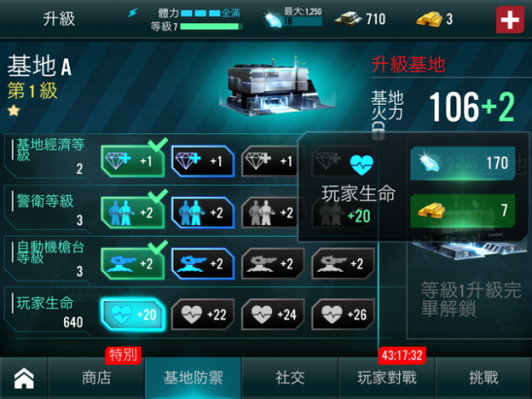Select blue guards +2 upgrade tile
Image resolution: width=532 pixels, height=399 pixels.
pyautogui.click(x=203, y=213)
